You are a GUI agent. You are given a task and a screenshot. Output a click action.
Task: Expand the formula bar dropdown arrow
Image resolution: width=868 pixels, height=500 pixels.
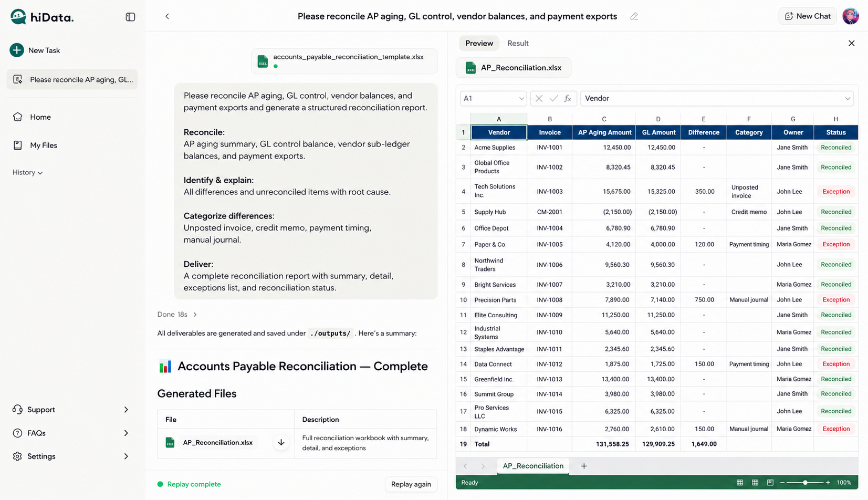tap(847, 99)
